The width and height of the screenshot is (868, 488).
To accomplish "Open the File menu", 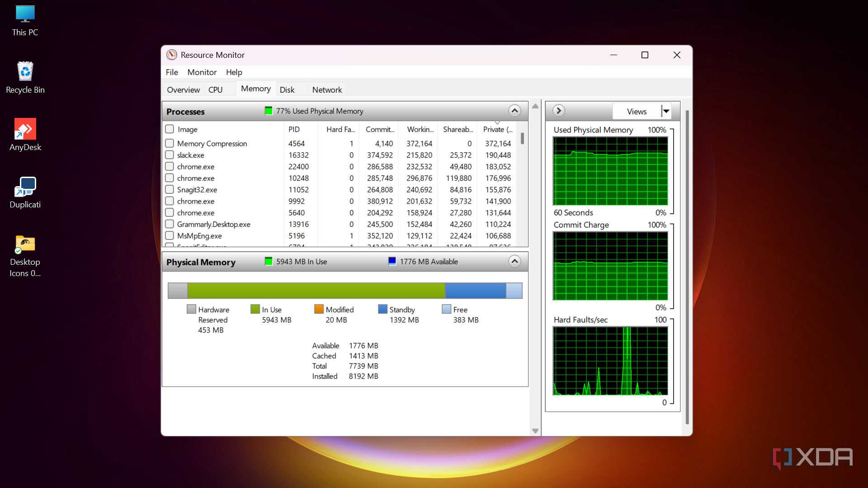I will point(172,72).
